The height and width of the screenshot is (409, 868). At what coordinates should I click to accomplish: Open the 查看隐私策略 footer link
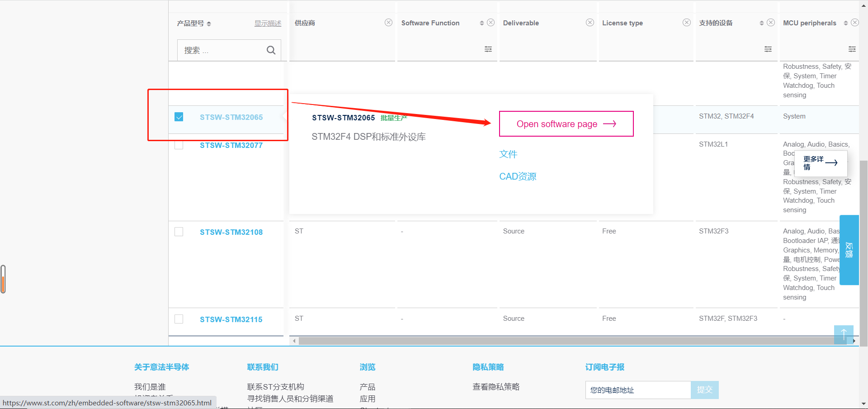tap(496, 387)
